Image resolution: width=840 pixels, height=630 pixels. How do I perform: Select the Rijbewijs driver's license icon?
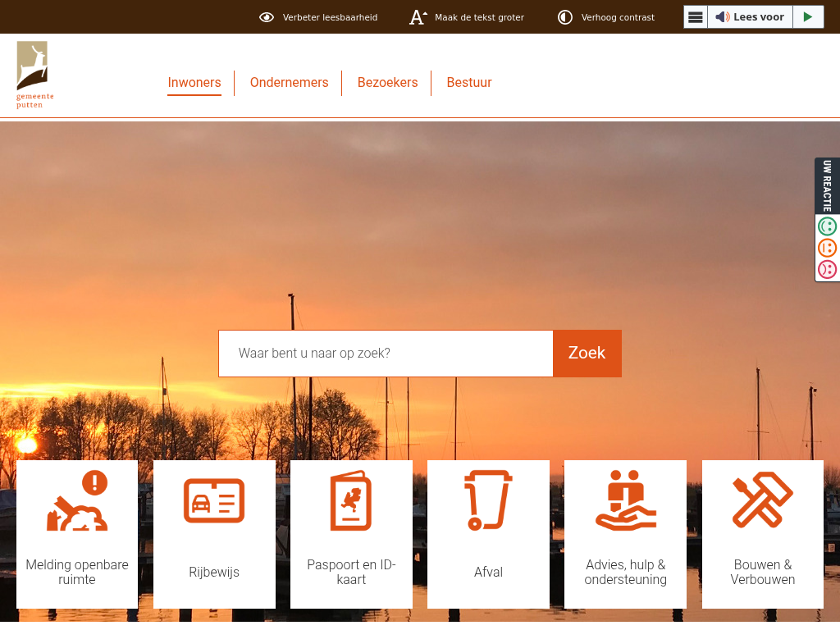214,501
